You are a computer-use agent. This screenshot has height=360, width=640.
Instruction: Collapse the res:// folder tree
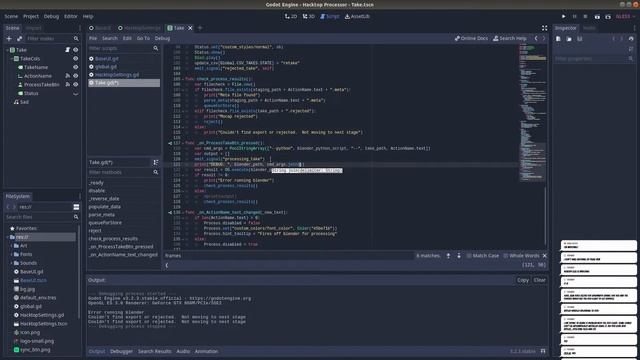(x=7, y=237)
